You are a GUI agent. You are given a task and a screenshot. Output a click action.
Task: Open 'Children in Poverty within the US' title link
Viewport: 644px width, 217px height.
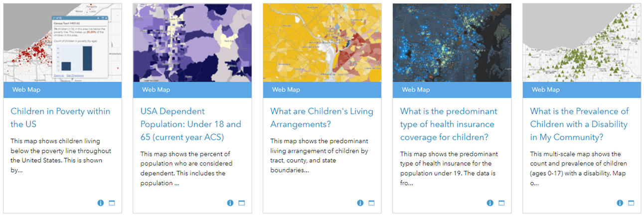coord(60,117)
